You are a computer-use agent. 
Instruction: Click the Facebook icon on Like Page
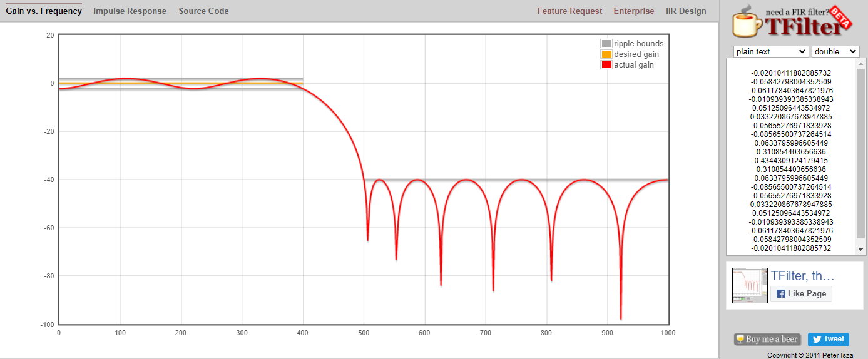[781, 294]
